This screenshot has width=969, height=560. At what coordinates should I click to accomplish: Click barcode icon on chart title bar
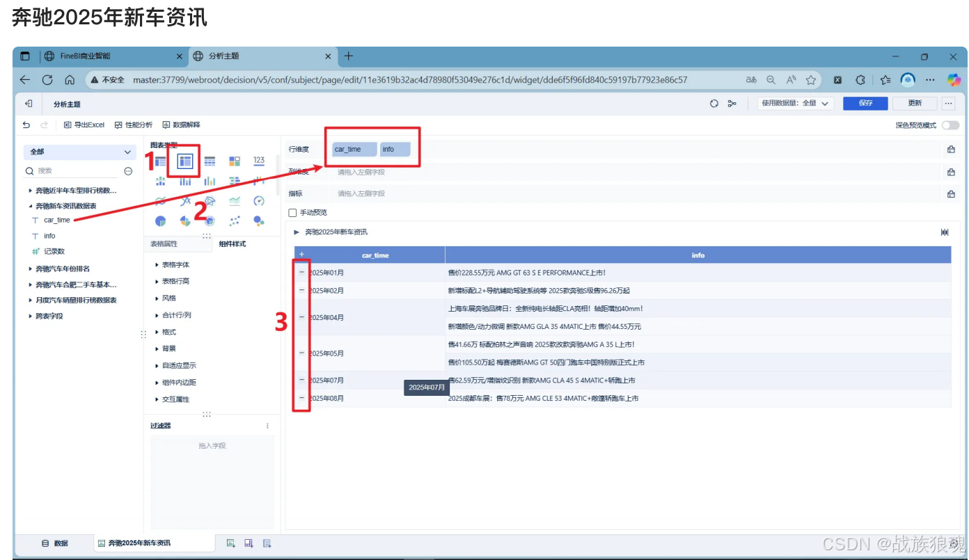tap(945, 232)
